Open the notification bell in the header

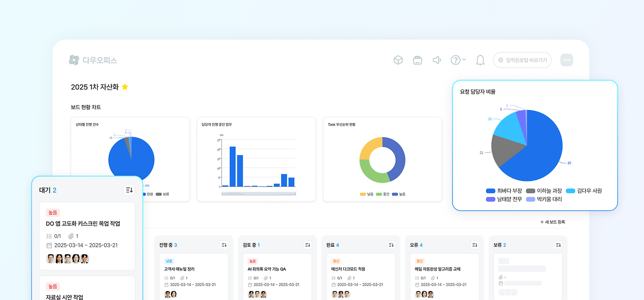pos(480,59)
